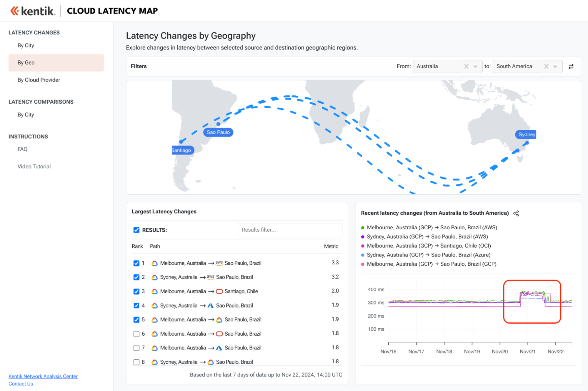Open the Kentik Network Analysis Center link
Viewport: 588px width, 391px height.
coord(43,376)
